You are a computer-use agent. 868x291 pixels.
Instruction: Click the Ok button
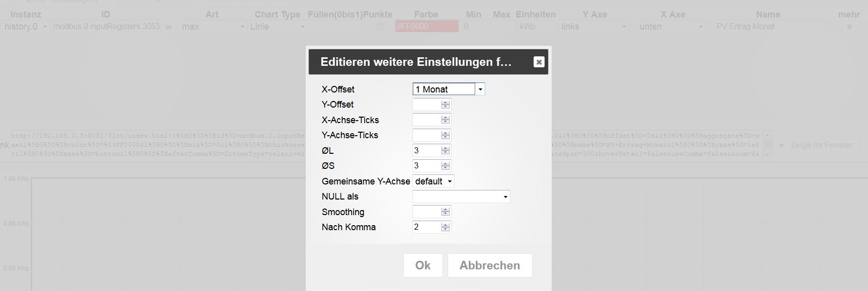tap(422, 265)
